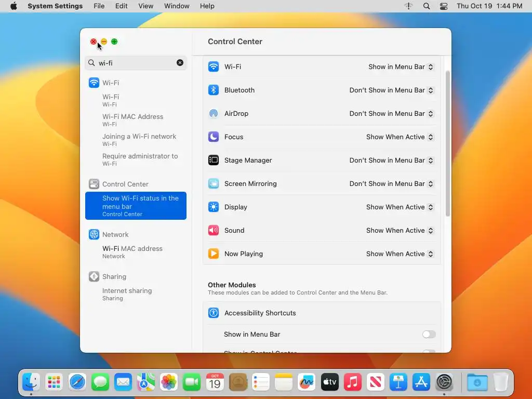
Task: Change Sound menu bar visibility dropdown
Action: 400,231
